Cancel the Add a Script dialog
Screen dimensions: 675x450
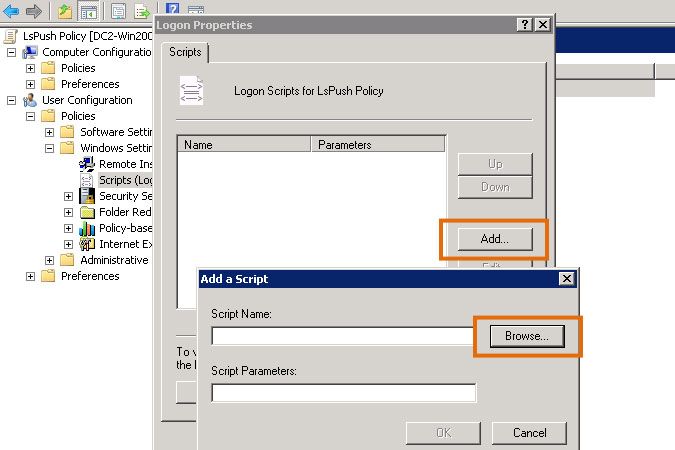pyautogui.click(x=529, y=433)
